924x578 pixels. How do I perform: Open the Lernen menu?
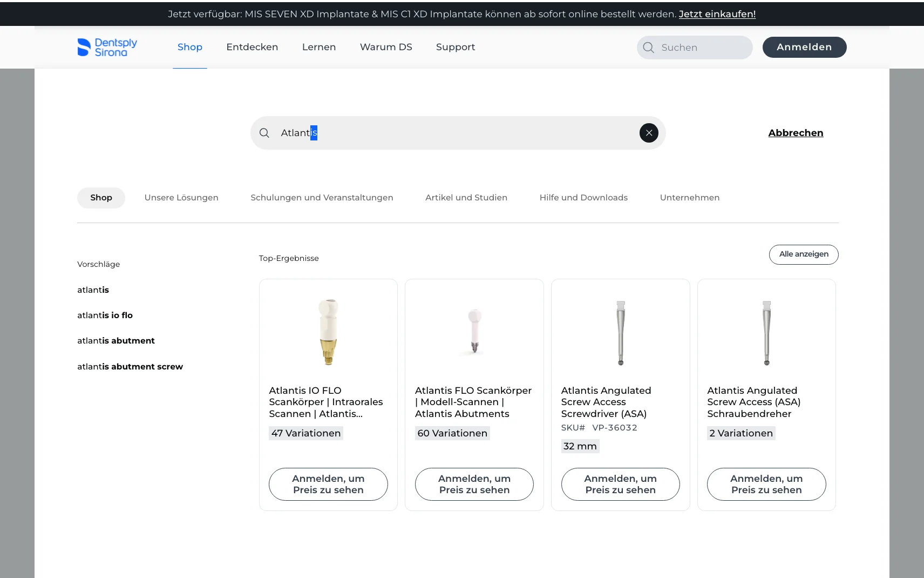pos(319,47)
